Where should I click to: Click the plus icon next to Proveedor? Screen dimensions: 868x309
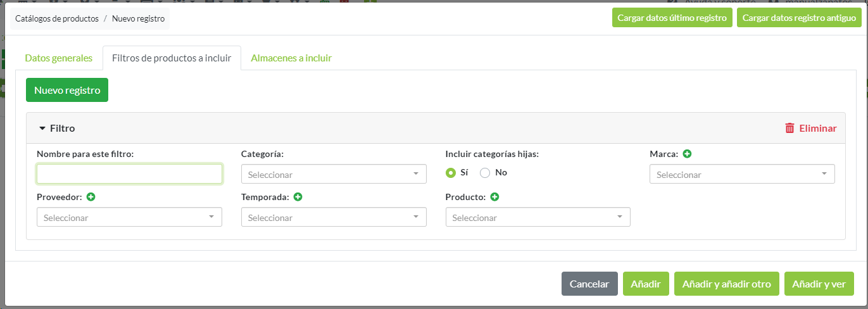click(91, 197)
